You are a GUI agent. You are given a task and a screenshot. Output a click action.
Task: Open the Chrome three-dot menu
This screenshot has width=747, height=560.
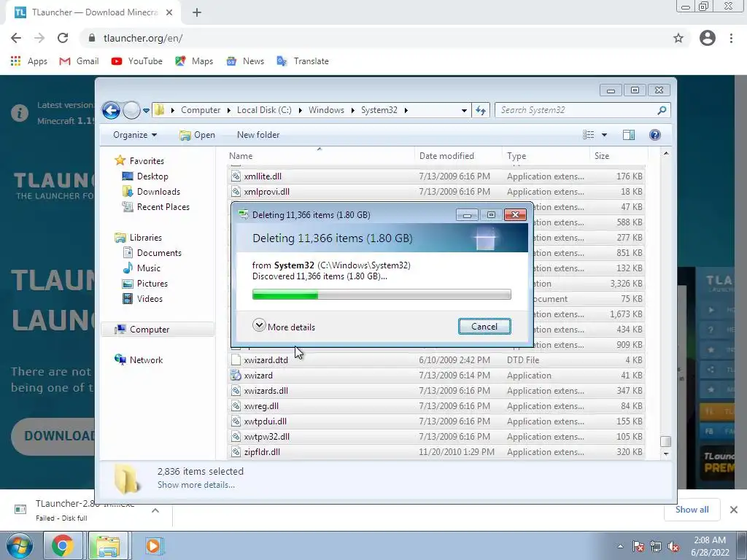pos(731,38)
